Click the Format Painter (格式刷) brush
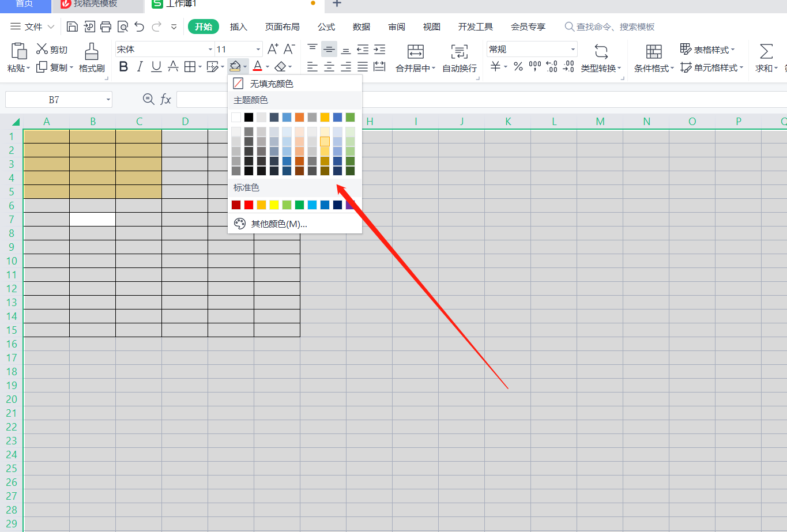Viewport: 787px width, 532px height. [92, 51]
